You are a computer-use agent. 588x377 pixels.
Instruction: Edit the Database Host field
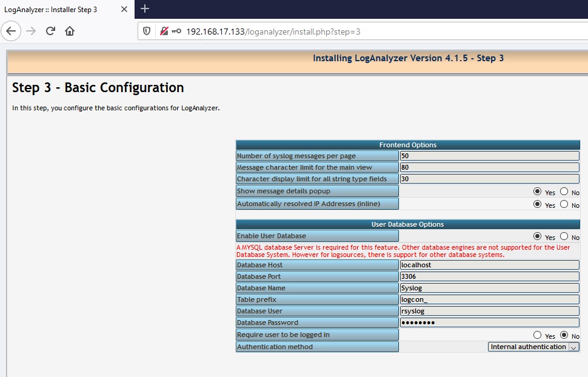point(489,265)
